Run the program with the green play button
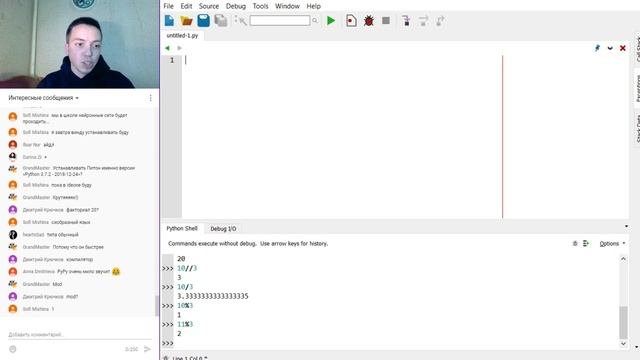 coord(331,20)
